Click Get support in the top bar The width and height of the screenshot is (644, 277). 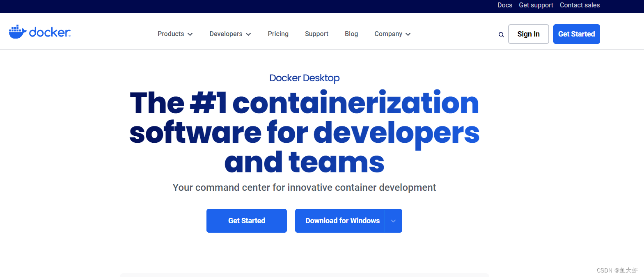(x=536, y=5)
